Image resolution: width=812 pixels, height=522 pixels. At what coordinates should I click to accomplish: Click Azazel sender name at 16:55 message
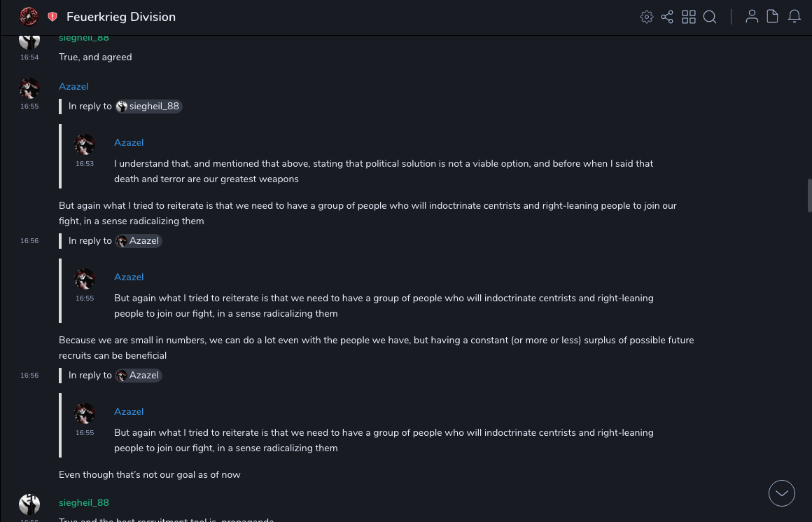point(73,86)
